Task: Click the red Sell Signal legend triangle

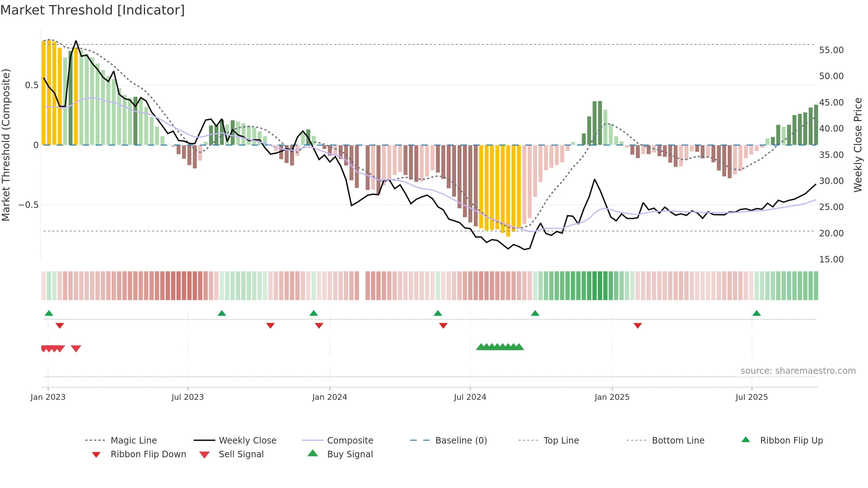Action: point(204,455)
